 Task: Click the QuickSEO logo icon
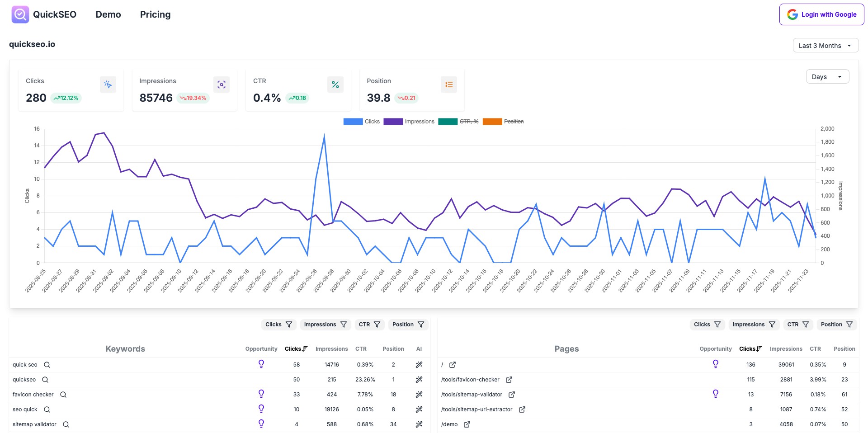pos(20,14)
